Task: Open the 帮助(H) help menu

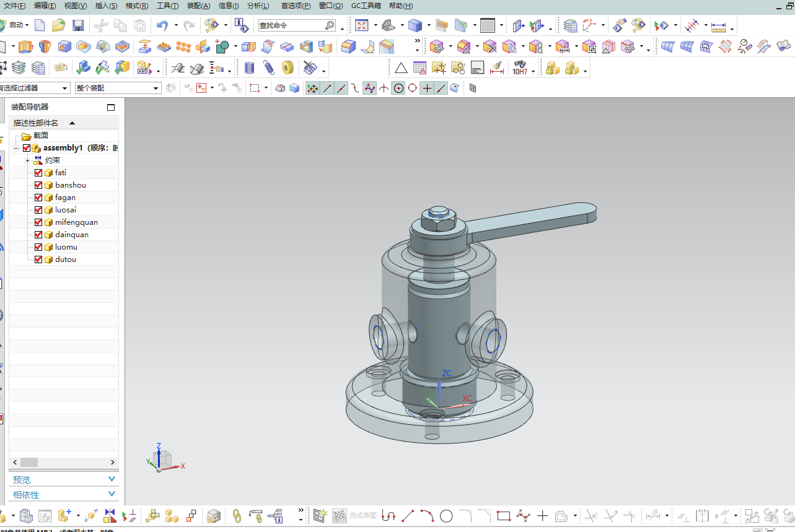Action: point(401,6)
